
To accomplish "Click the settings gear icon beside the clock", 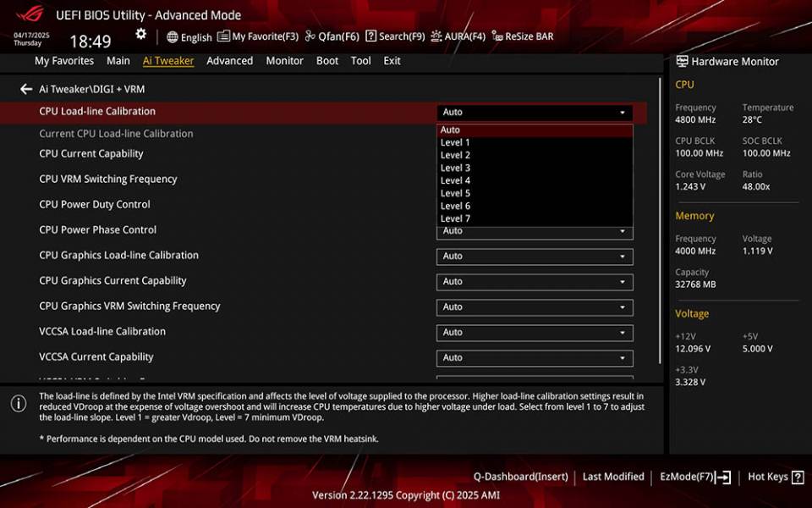I will [x=141, y=34].
